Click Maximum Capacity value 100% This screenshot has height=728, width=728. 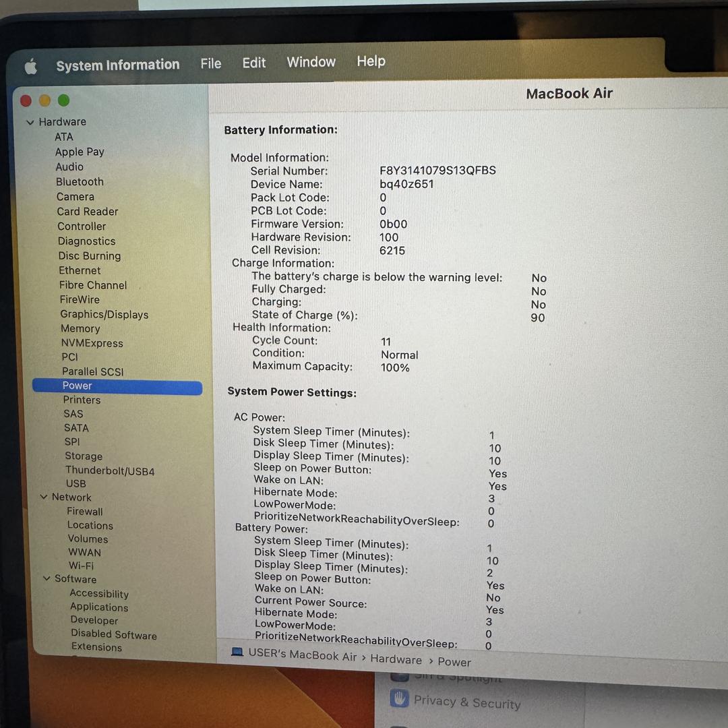395,368
